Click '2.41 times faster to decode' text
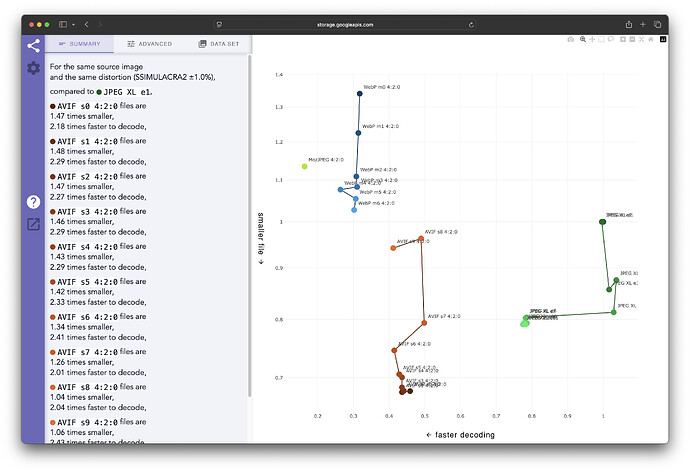Screen dimensions: 690x472 pos(97,337)
